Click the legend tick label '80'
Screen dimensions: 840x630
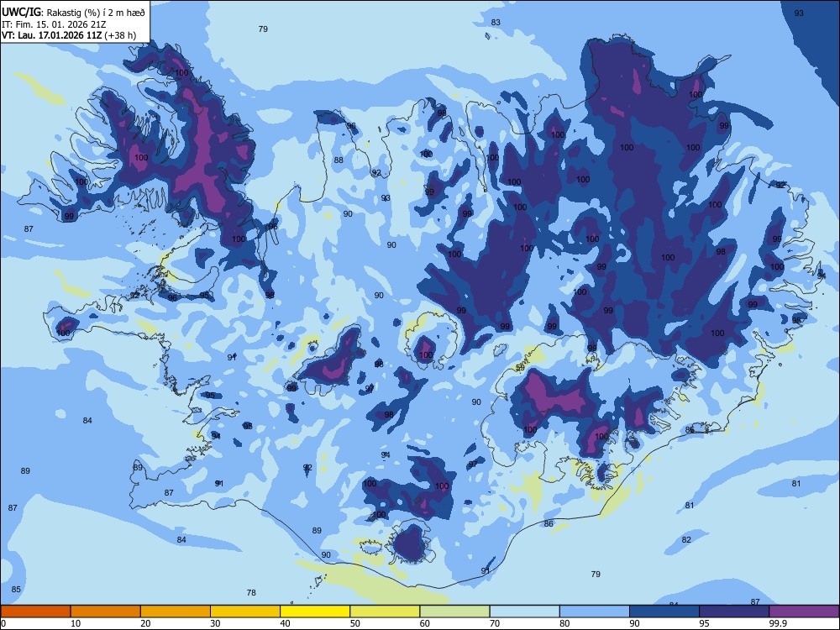click(x=564, y=623)
